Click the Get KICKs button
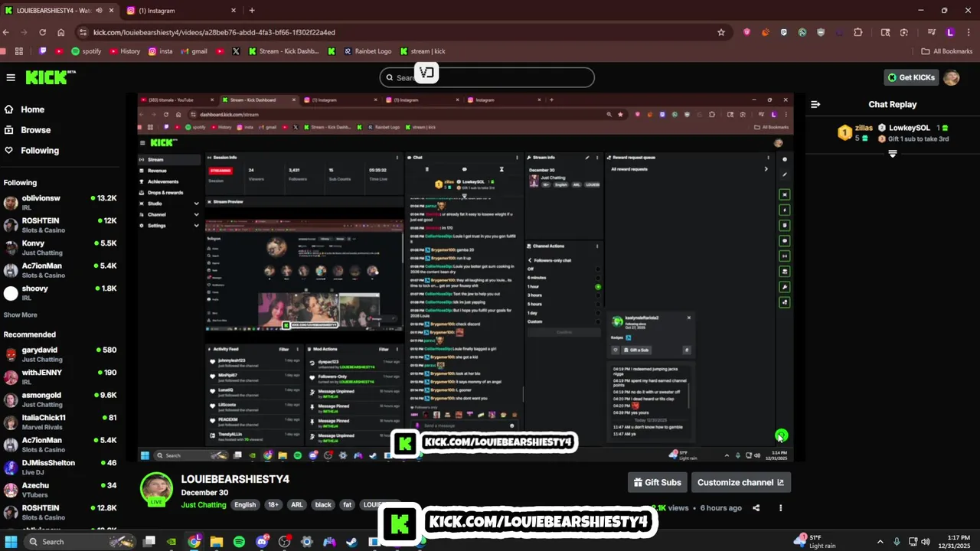 coord(911,77)
